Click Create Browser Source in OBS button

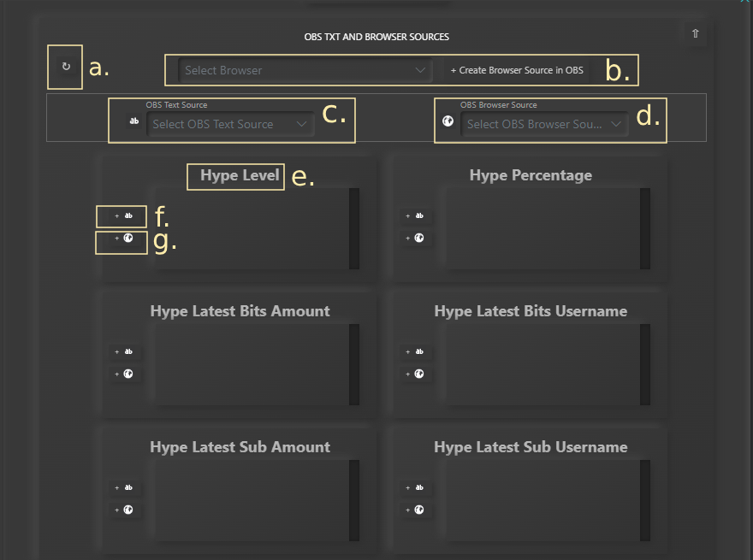(x=517, y=70)
